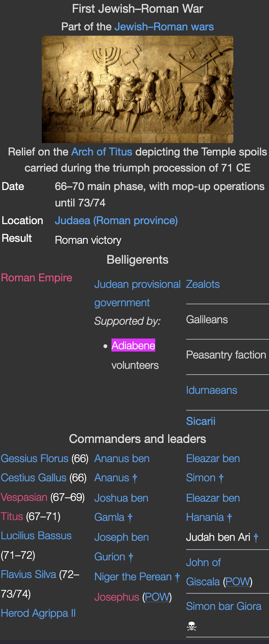The width and height of the screenshot is (269, 644).
Task: Click skull and crossbones icon below Simon bar Giora
Action: point(191,627)
